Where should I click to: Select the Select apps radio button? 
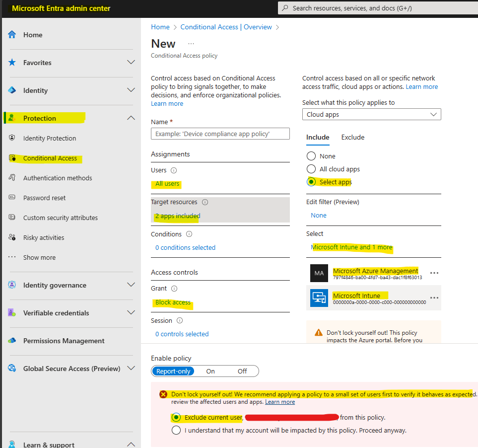click(x=311, y=182)
